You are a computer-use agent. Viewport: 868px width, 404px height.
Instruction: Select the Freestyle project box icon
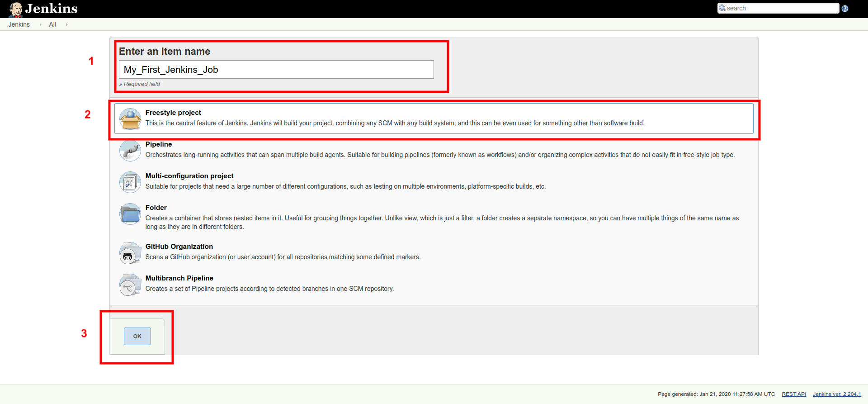pyautogui.click(x=130, y=119)
